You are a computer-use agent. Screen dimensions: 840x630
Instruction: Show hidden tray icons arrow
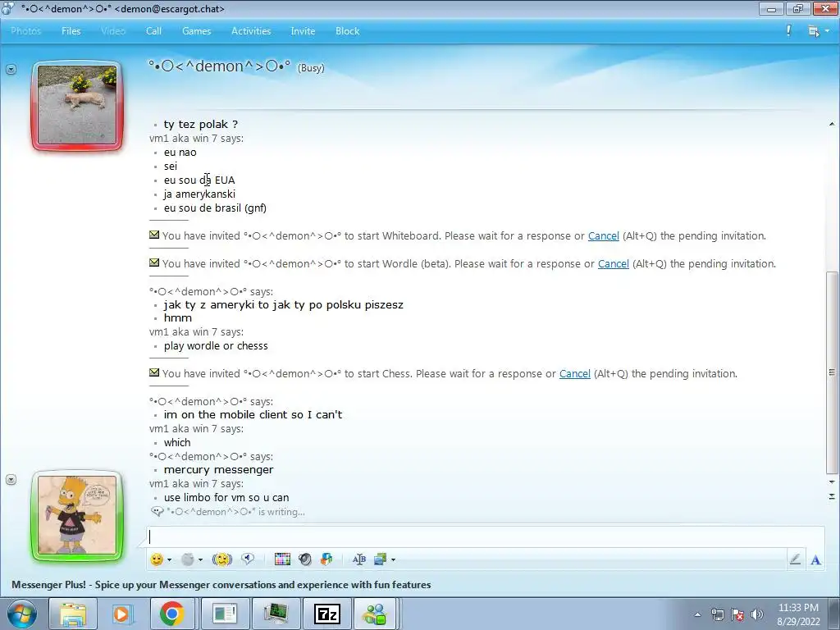click(x=697, y=614)
